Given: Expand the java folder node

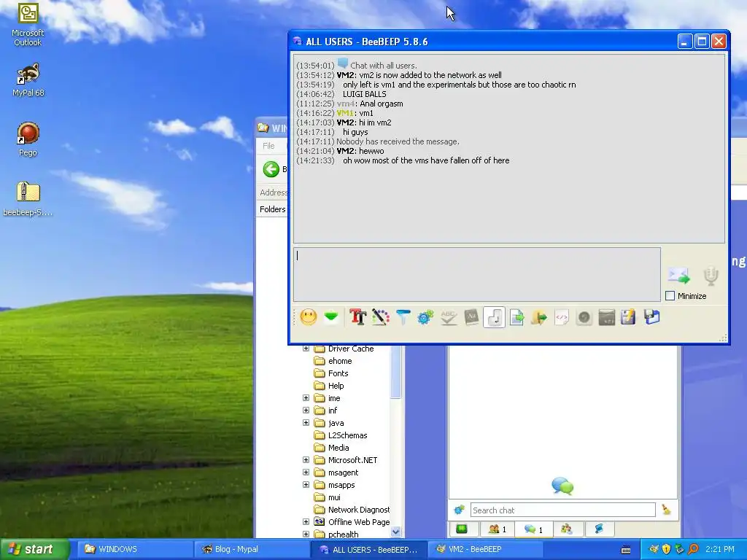Looking at the screenshot, I should click(x=306, y=423).
